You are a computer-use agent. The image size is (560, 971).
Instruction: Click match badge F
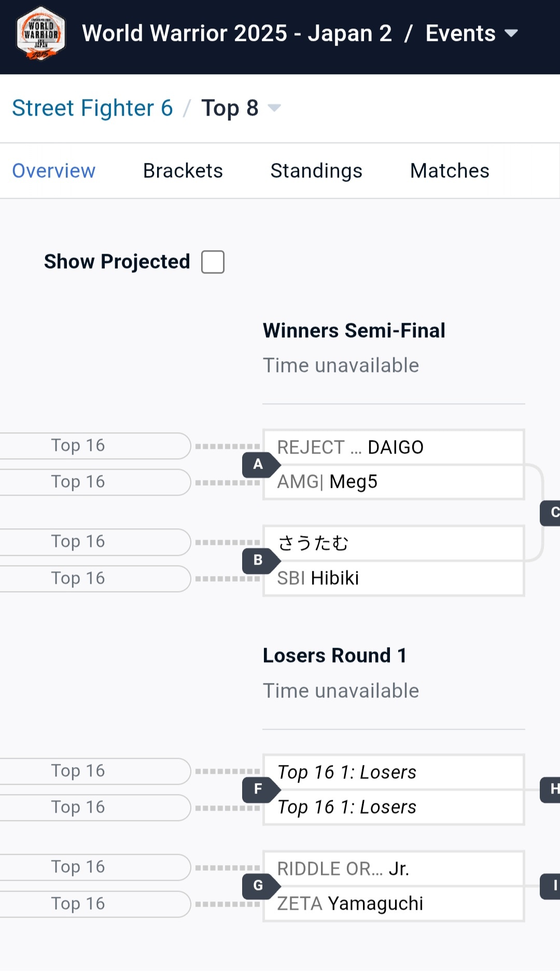259,789
